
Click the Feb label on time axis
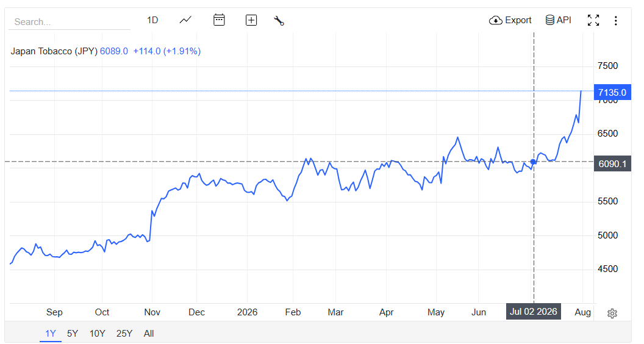click(293, 312)
